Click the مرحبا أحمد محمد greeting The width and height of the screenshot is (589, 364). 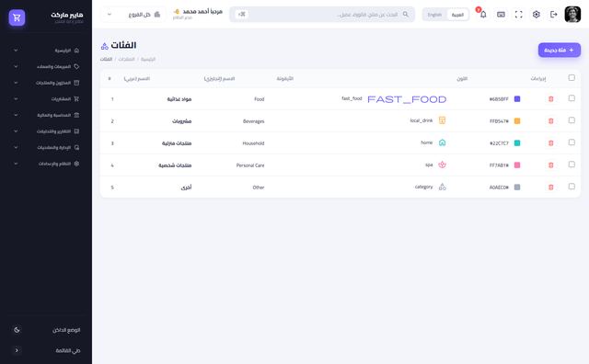(x=202, y=12)
